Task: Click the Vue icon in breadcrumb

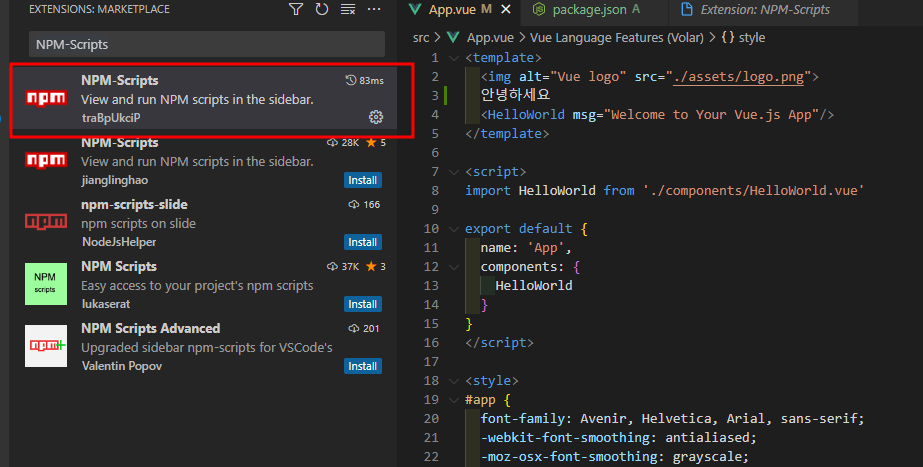Action: (x=453, y=38)
